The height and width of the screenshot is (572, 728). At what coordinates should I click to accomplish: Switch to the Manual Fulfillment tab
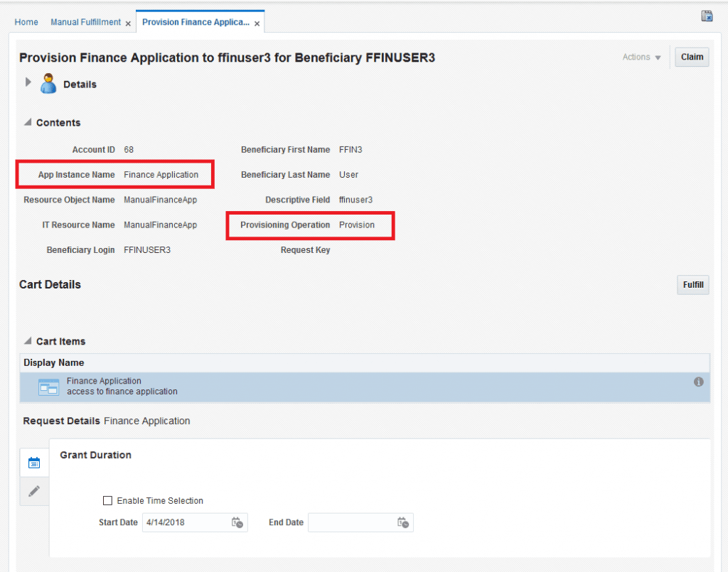pyautogui.click(x=85, y=23)
